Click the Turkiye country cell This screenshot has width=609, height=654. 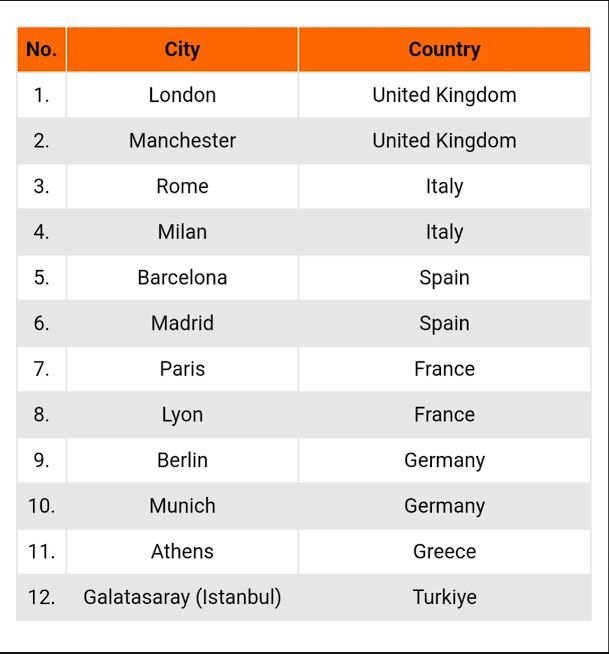click(444, 597)
